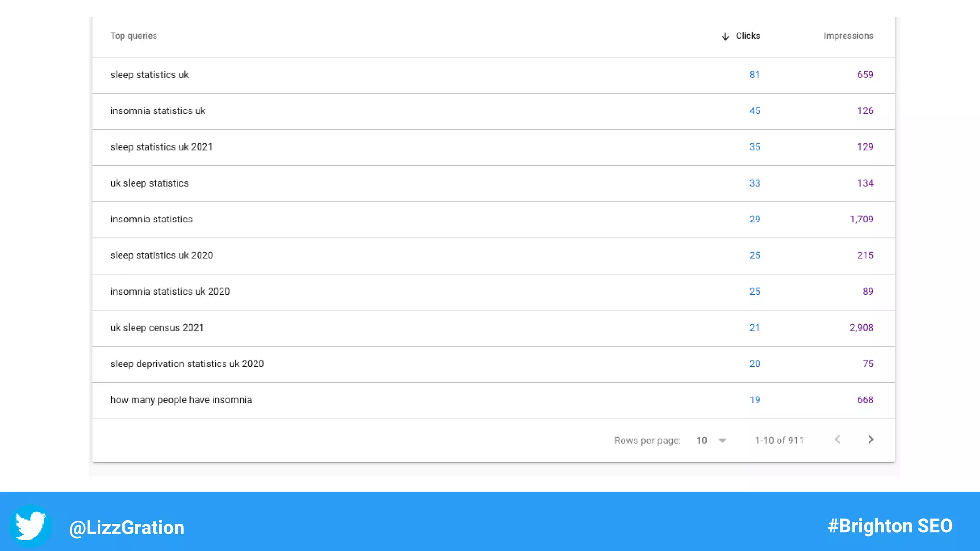
Task: Select the 'insomnia statistics' query row
Action: pyautogui.click(x=151, y=220)
